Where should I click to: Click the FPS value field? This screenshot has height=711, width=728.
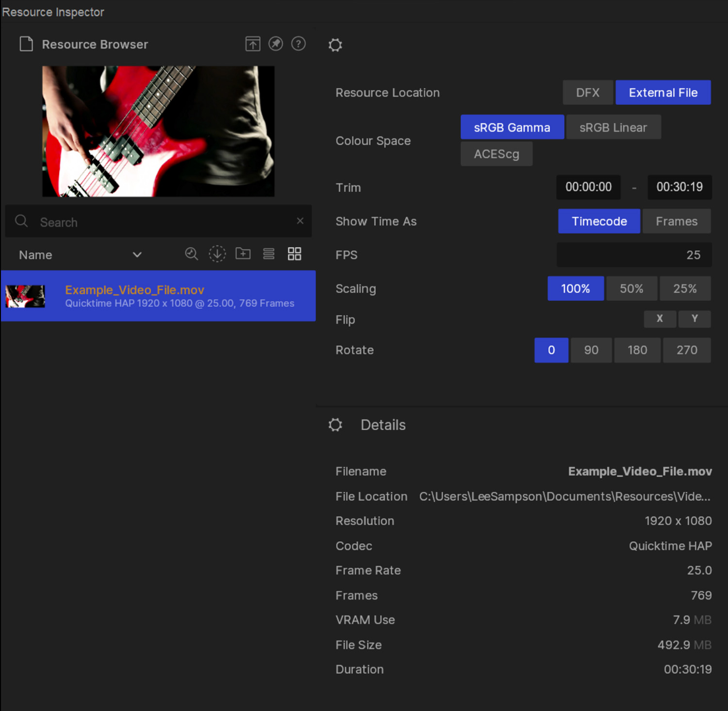(x=634, y=255)
